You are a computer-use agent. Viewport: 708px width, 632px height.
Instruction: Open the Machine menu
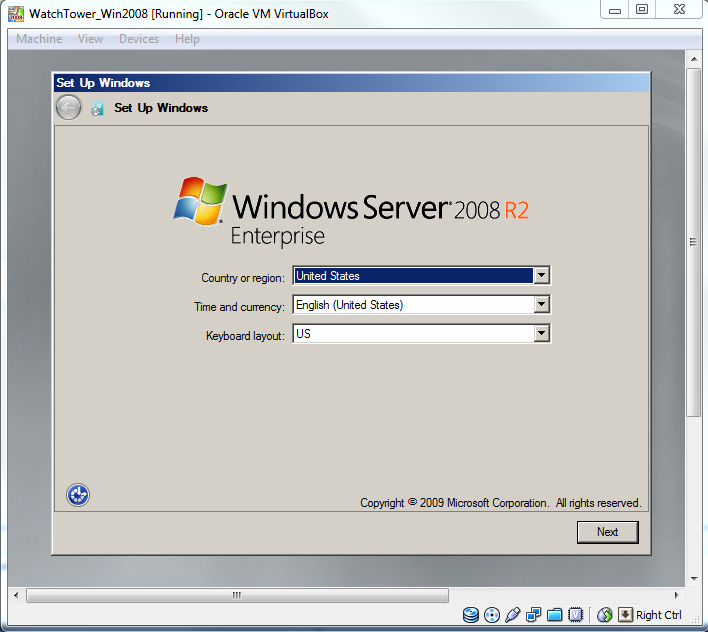pos(39,39)
